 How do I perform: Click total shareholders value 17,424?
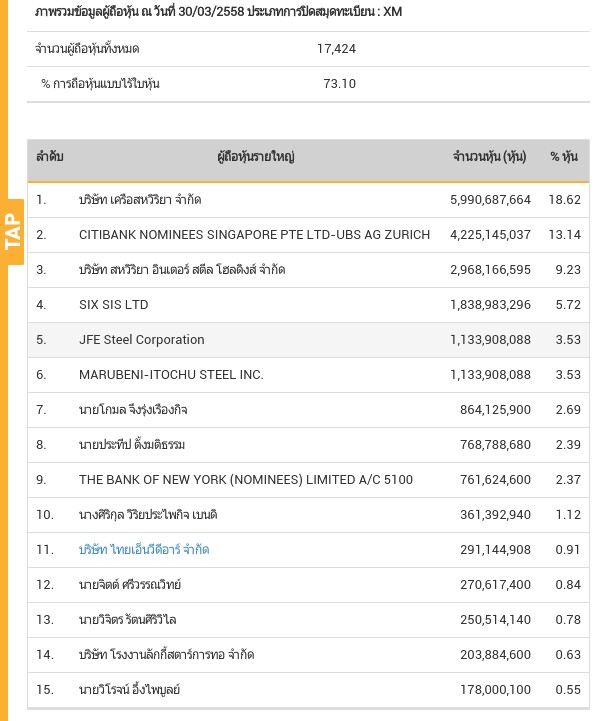(336, 49)
